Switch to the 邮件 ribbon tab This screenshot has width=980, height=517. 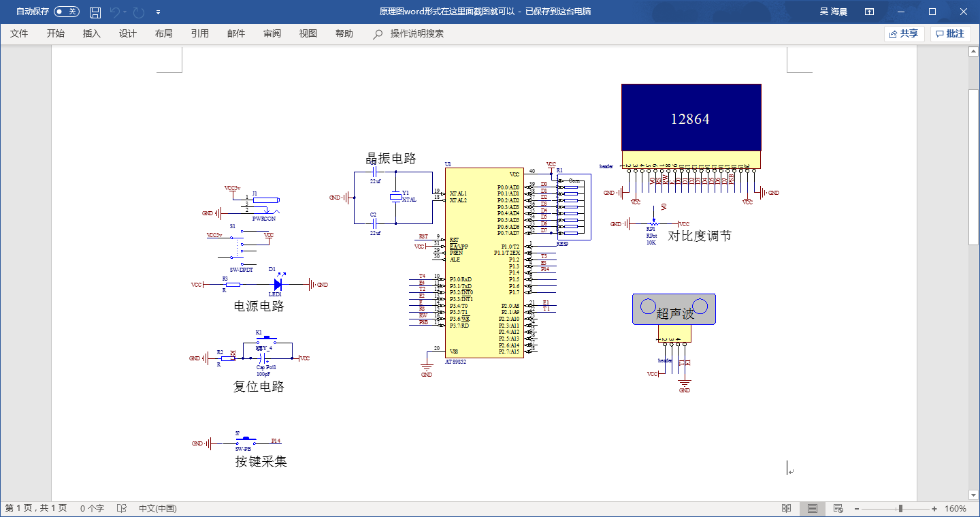click(236, 33)
